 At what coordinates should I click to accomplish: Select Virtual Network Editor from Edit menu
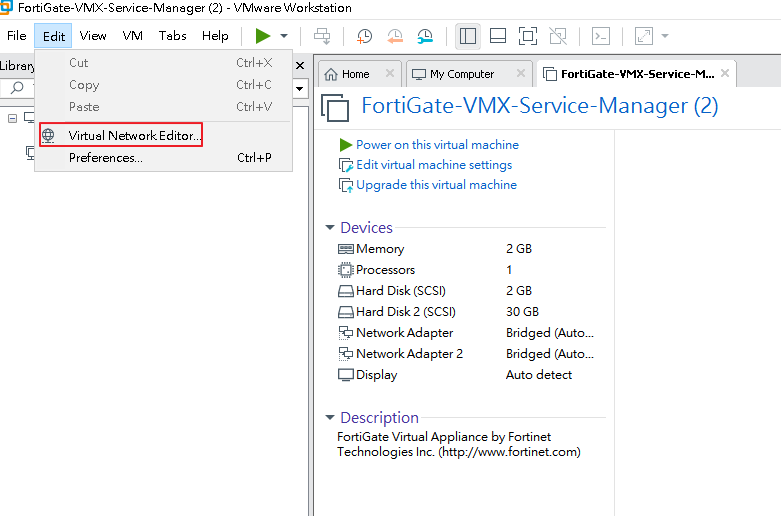163,135
